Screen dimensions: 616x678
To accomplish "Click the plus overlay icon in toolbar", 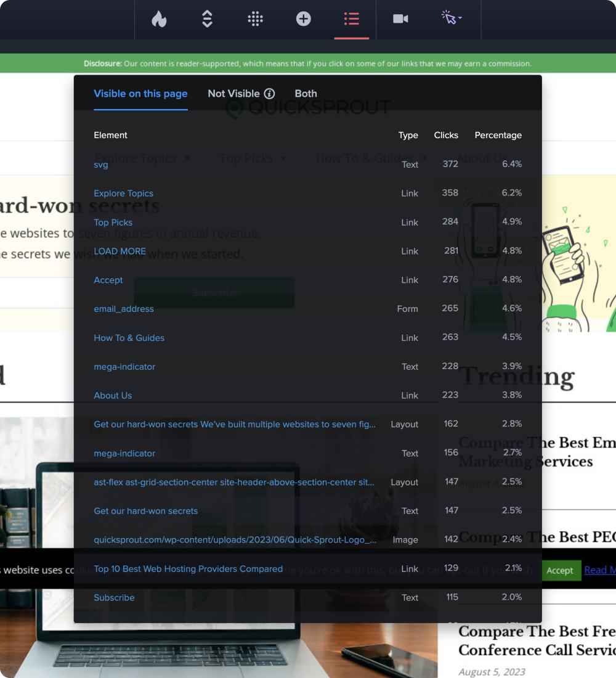I will click(x=303, y=19).
